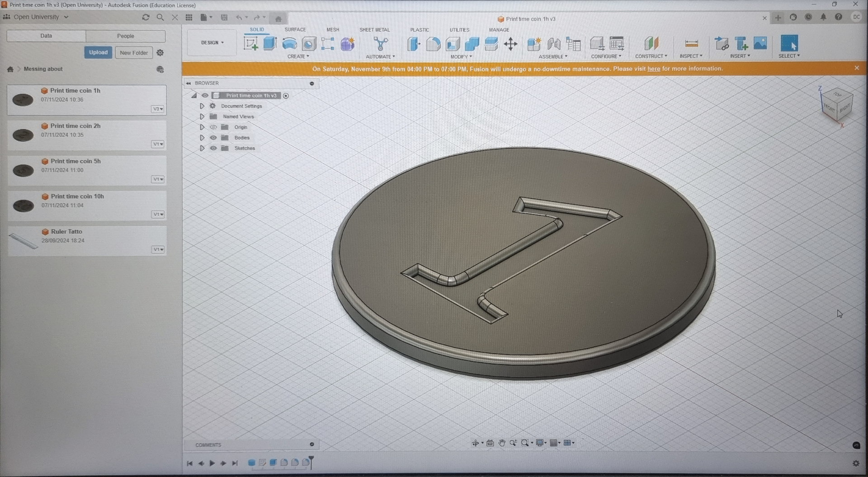Select the Fillet tool
The height and width of the screenshot is (477, 868).
[x=433, y=44]
